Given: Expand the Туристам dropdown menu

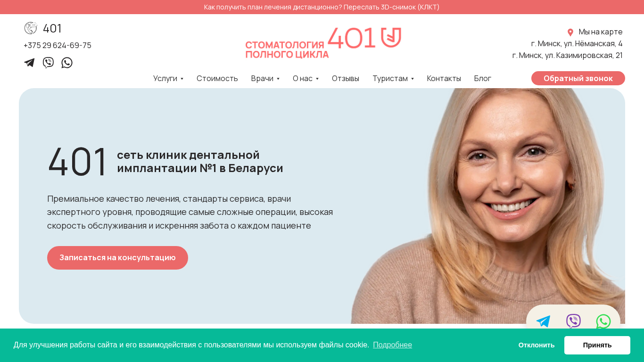Looking at the screenshot, I should (393, 78).
